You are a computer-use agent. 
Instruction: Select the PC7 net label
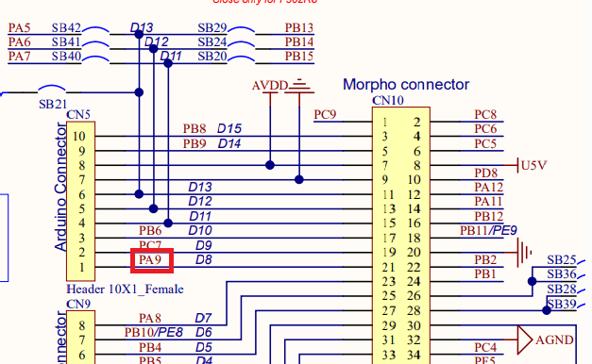coord(150,245)
